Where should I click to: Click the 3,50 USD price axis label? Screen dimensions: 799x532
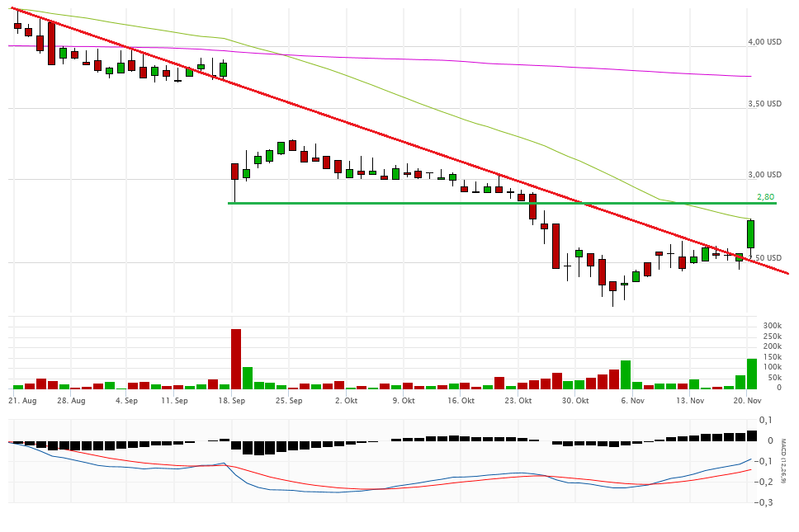click(x=764, y=104)
